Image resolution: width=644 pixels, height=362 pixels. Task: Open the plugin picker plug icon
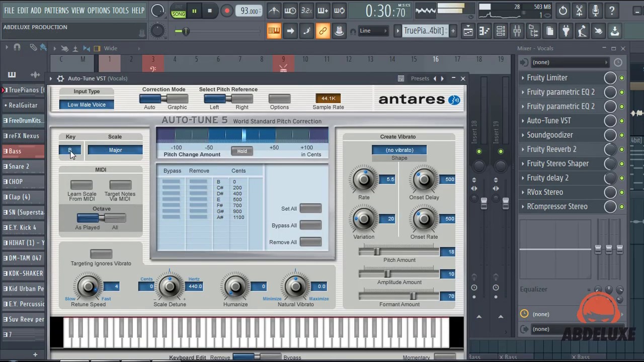point(566,31)
